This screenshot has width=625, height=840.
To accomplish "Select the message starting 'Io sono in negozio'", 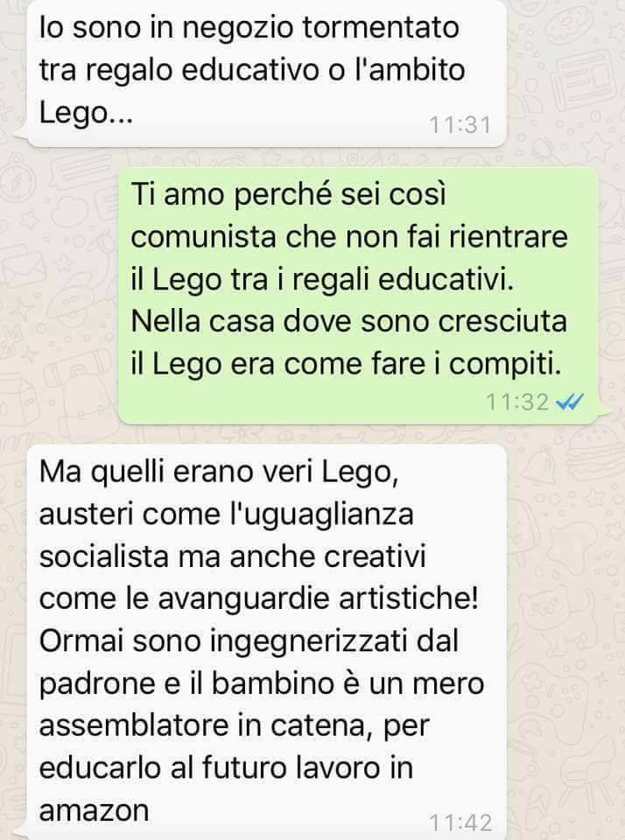I will pyautogui.click(x=266, y=73).
